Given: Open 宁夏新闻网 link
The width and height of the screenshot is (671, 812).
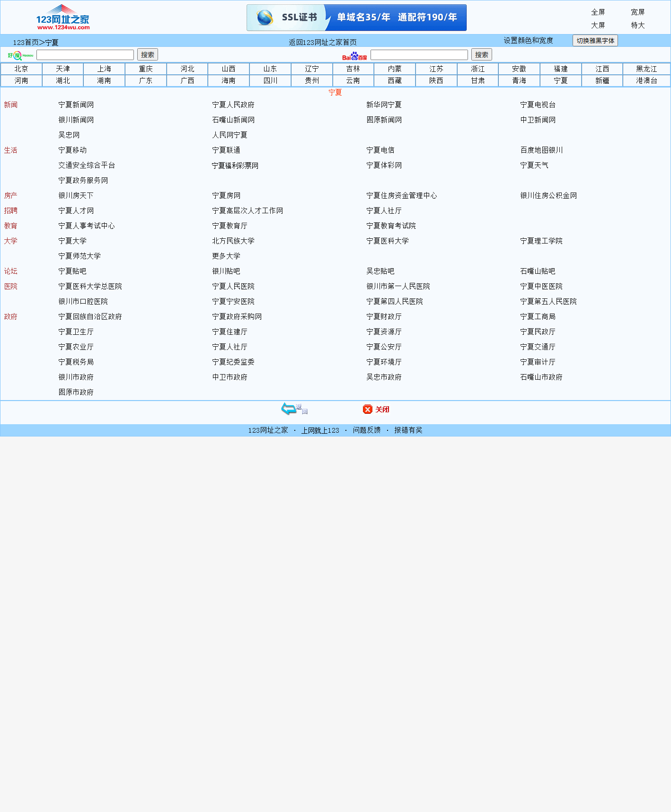Looking at the screenshot, I should pos(76,105).
